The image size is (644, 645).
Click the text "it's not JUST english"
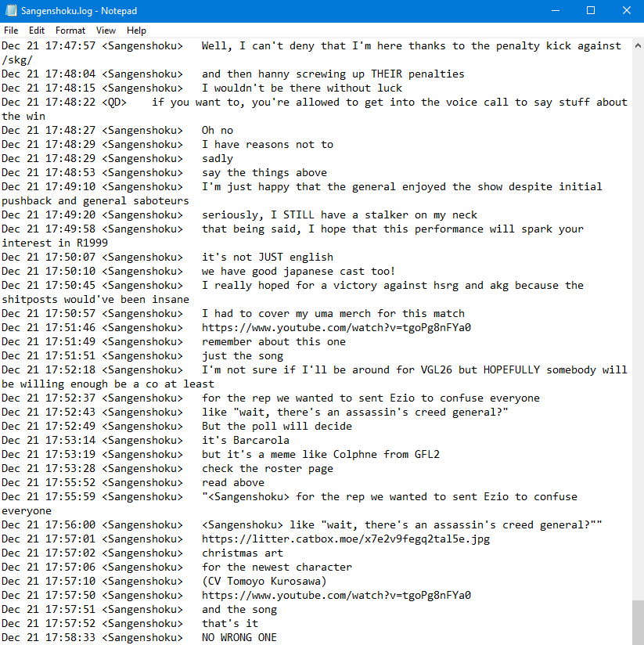(268, 257)
